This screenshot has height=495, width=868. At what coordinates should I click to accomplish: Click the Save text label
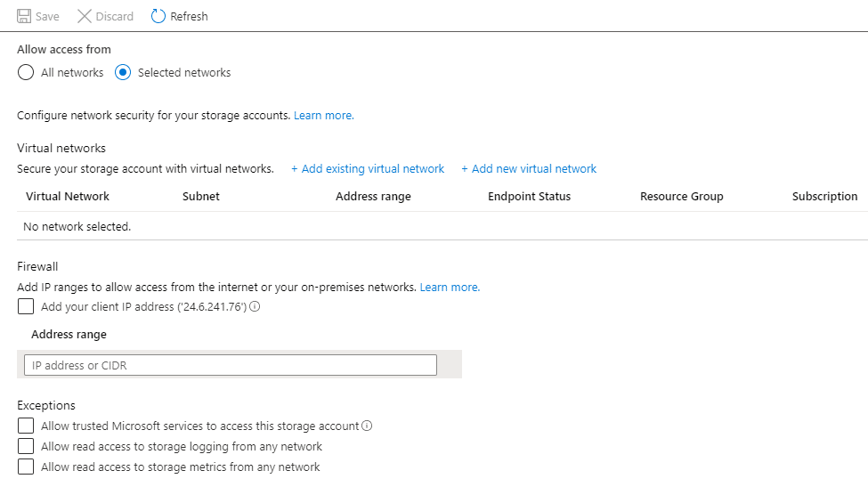[x=47, y=16]
